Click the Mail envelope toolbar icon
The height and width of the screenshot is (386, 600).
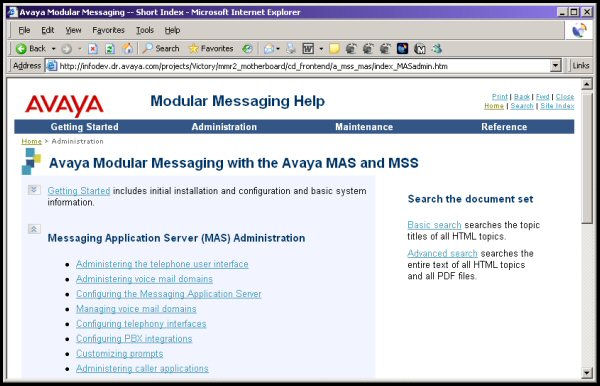pos(269,49)
